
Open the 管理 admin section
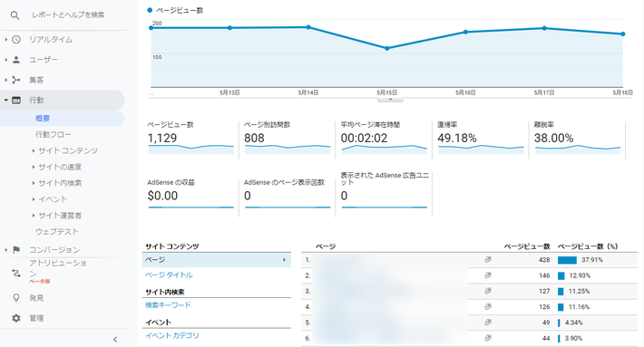coord(36,318)
